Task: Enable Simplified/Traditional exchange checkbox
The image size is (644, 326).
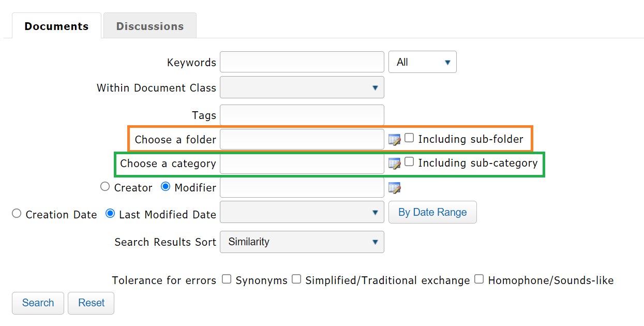Action: (296, 279)
